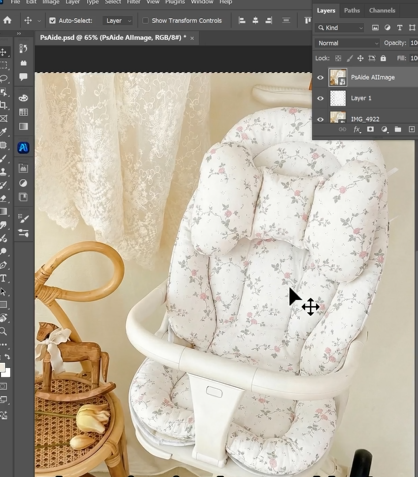Screen dimensions: 418x477
Task: Select the Pen tool
Action: [x=3, y=265]
